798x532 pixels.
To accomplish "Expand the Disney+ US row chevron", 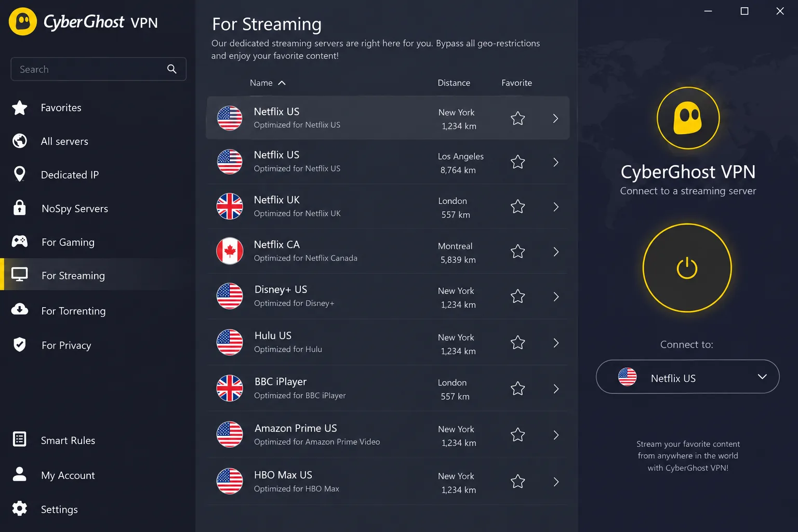I will [556, 297].
